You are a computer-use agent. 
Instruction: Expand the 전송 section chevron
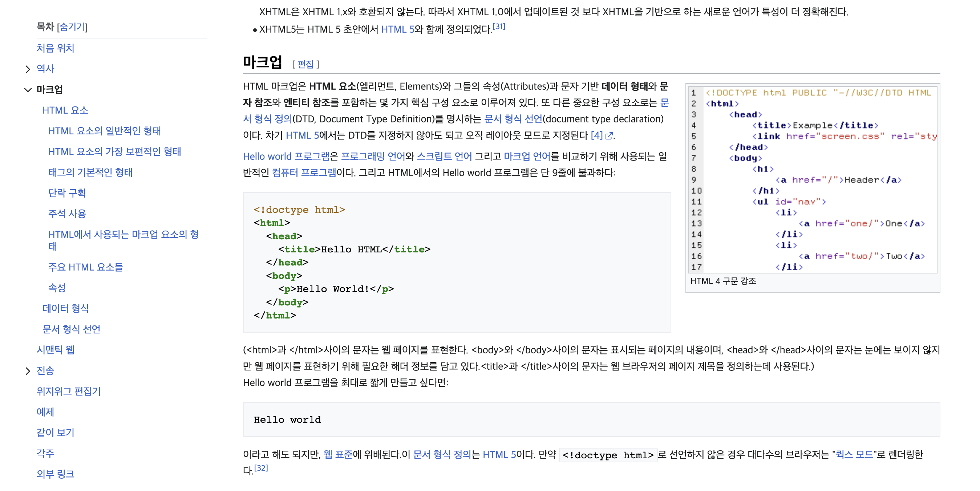coord(27,371)
